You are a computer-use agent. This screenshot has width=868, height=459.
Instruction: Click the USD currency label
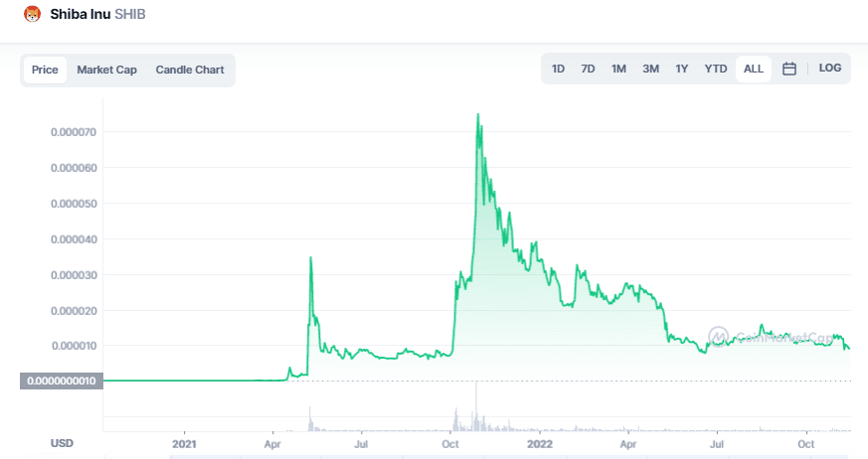click(62, 443)
